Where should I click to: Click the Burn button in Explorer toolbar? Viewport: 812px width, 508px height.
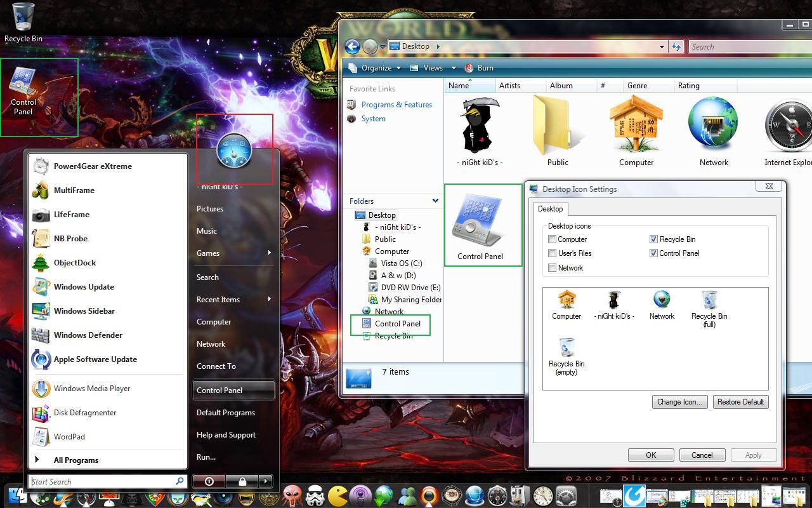pyautogui.click(x=480, y=68)
